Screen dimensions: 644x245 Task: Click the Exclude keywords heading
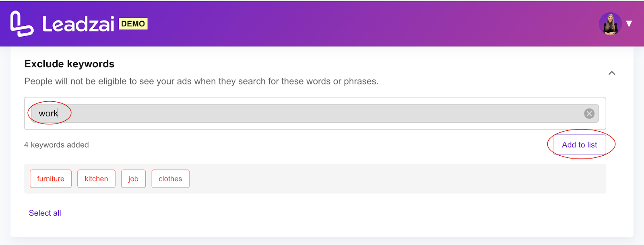point(69,64)
